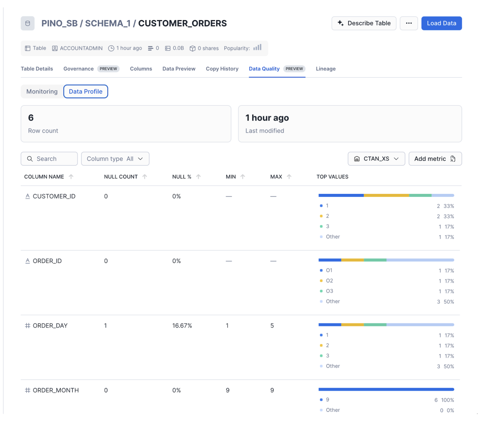Click the Describe Table button
The image size is (494, 448).
364,23
